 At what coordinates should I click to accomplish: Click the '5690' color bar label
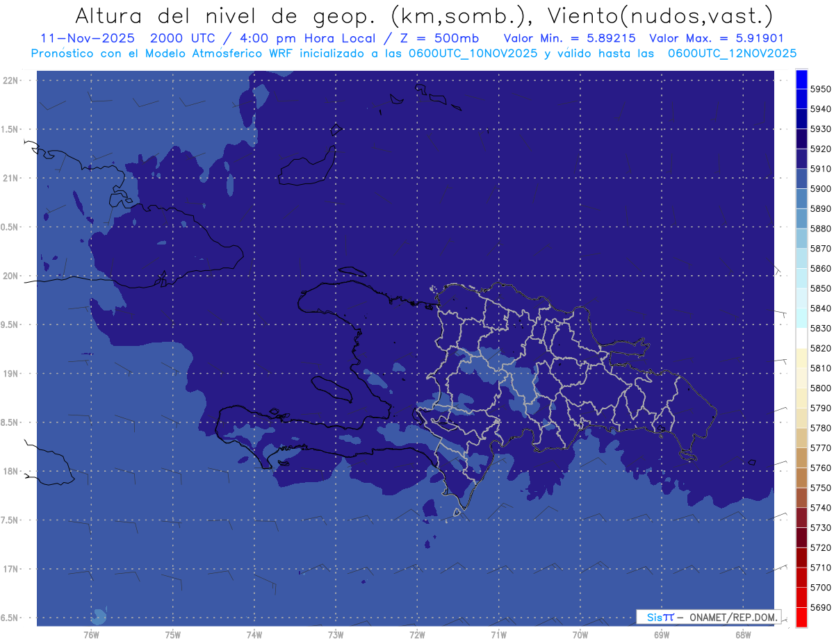click(821, 607)
